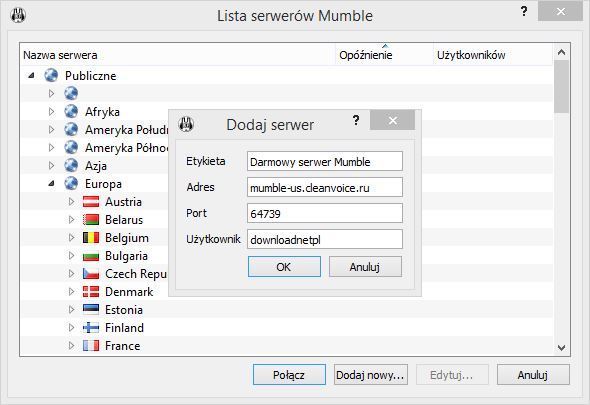Click the globe icon beside Europa
590x405 pixels.
[x=71, y=183]
